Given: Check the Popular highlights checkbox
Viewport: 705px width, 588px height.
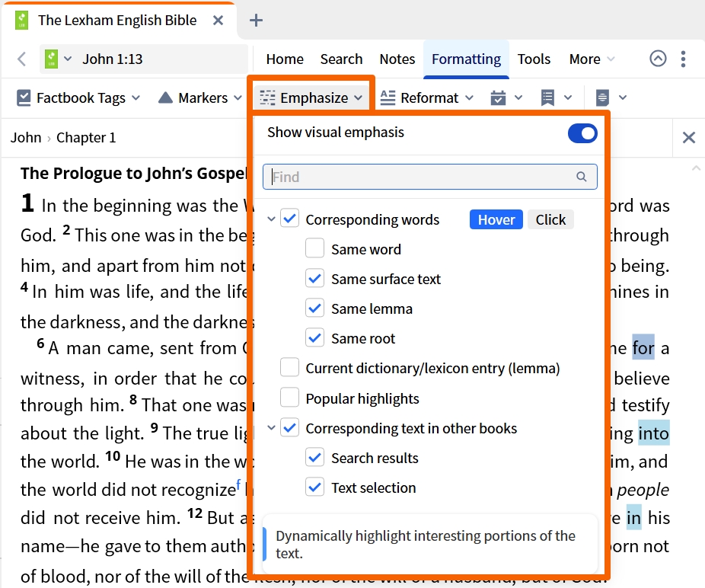Looking at the screenshot, I should [x=289, y=398].
